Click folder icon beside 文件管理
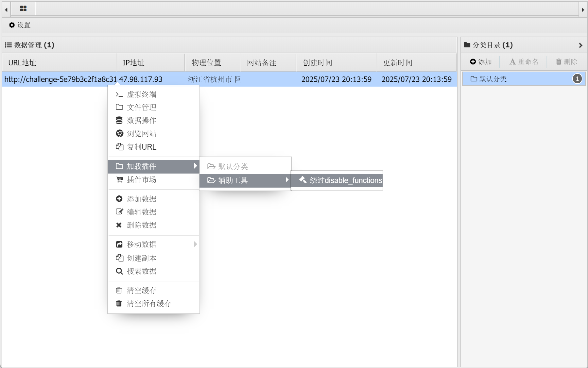The image size is (588, 368). [x=119, y=107]
